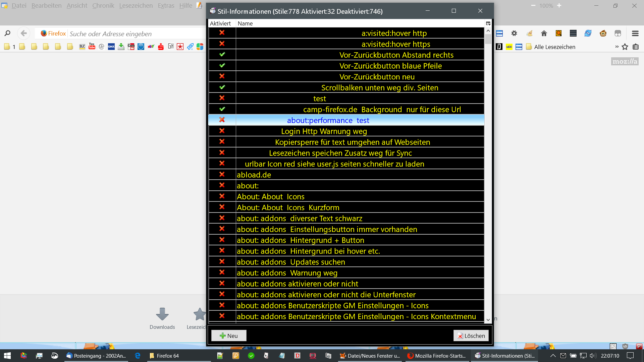
Task: Click the Home button in Firefox toolbar
Action: tap(544, 33)
